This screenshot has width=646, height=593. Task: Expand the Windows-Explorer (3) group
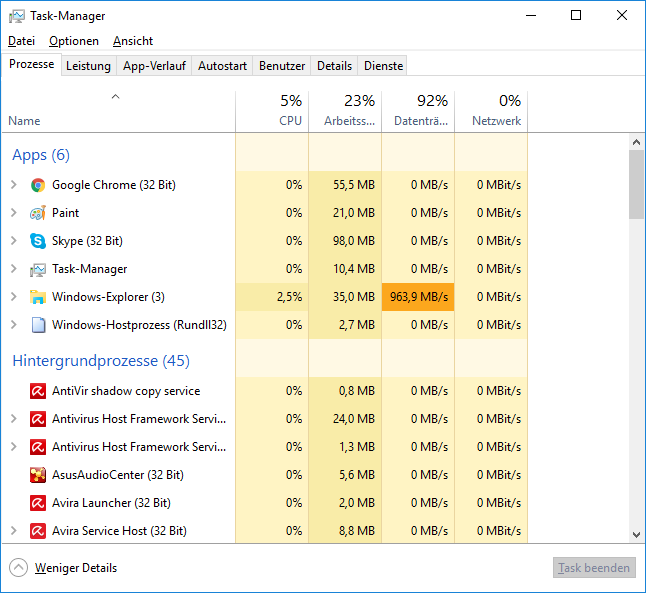click(x=14, y=297)
